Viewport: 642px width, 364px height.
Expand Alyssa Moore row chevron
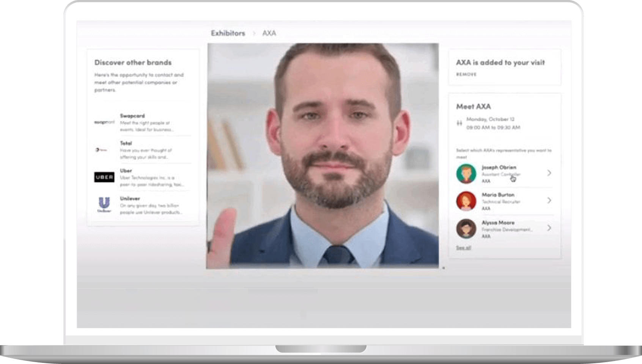tap(549, 228)
